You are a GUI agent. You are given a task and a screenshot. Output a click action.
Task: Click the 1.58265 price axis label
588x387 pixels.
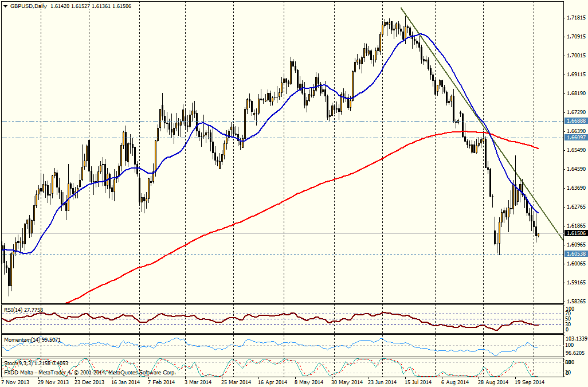click(x=575, y=301)
